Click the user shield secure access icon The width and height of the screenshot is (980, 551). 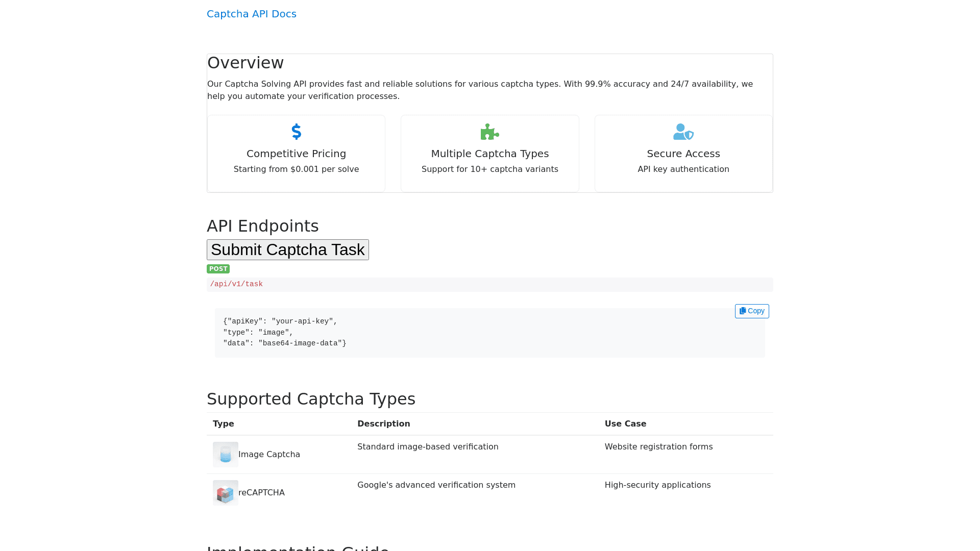point(683,132)
